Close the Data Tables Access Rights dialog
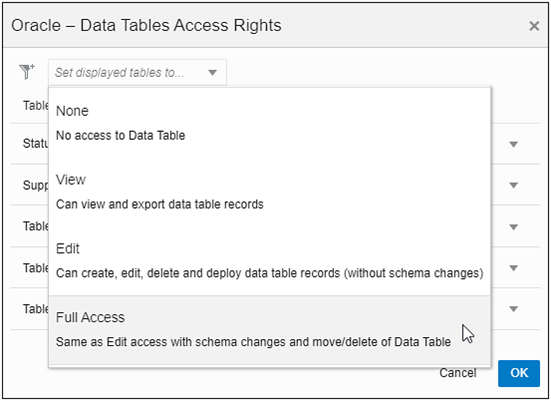 tap(534, 26)
